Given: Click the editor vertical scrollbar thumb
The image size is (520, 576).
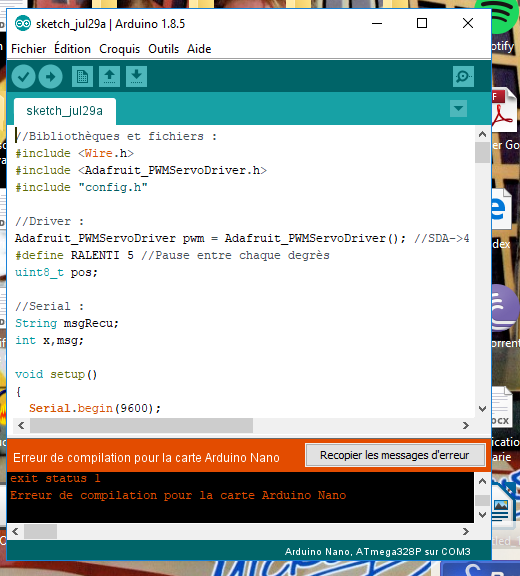Looking at the screenshot, I should (x=483, y=152).
